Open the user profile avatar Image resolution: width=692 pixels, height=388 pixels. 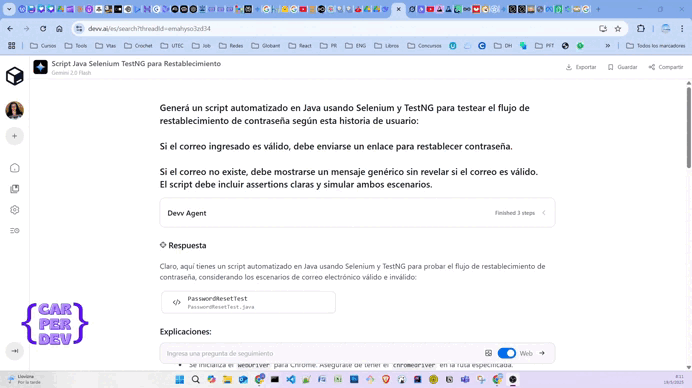15,110
